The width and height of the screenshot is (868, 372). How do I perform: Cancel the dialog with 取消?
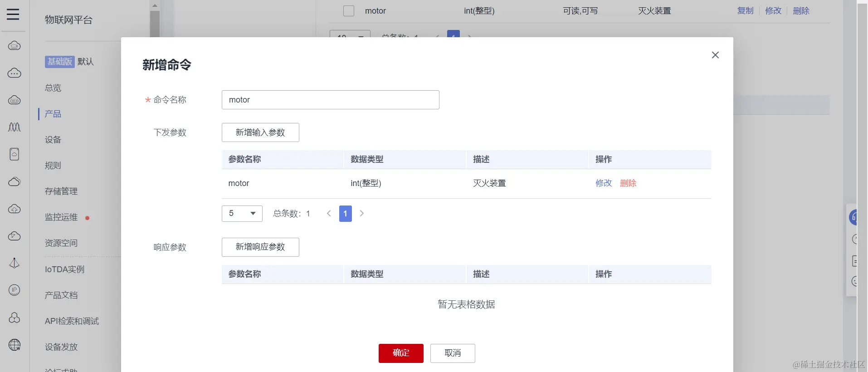453,353
